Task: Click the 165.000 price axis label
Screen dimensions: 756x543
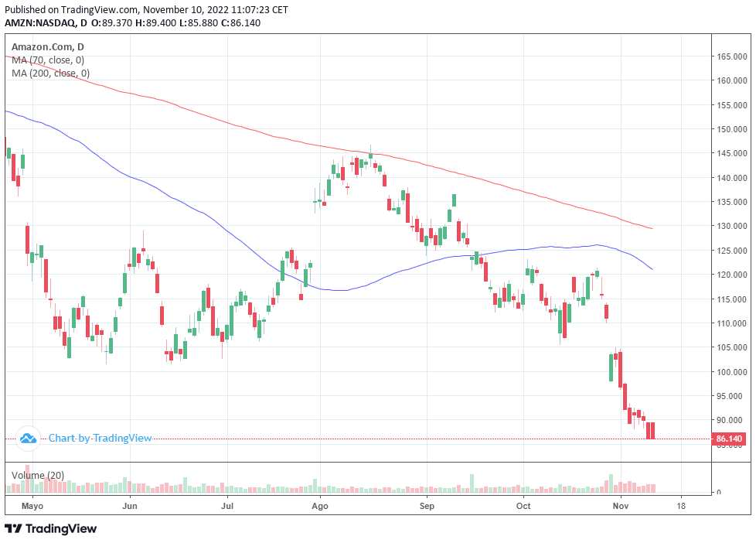Action: 731,56
